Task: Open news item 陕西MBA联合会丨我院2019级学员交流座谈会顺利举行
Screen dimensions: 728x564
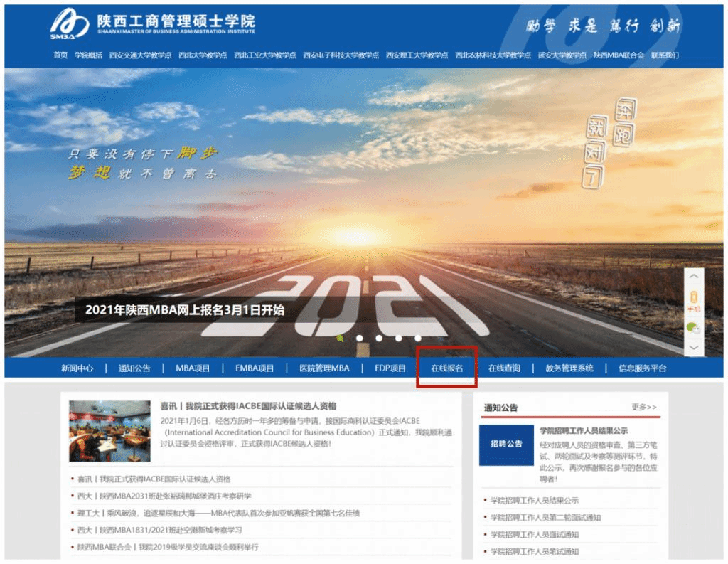Action: (x=168, y=547)
